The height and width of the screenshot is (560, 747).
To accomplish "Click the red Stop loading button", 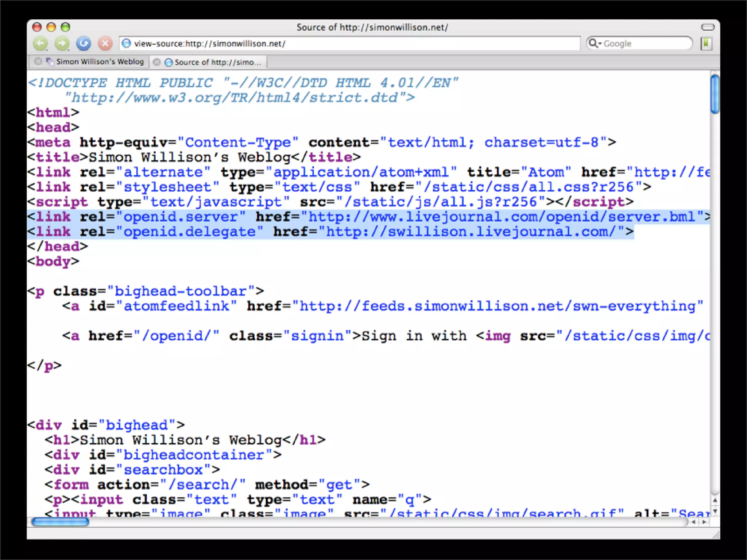I will [x=105, y=44].
